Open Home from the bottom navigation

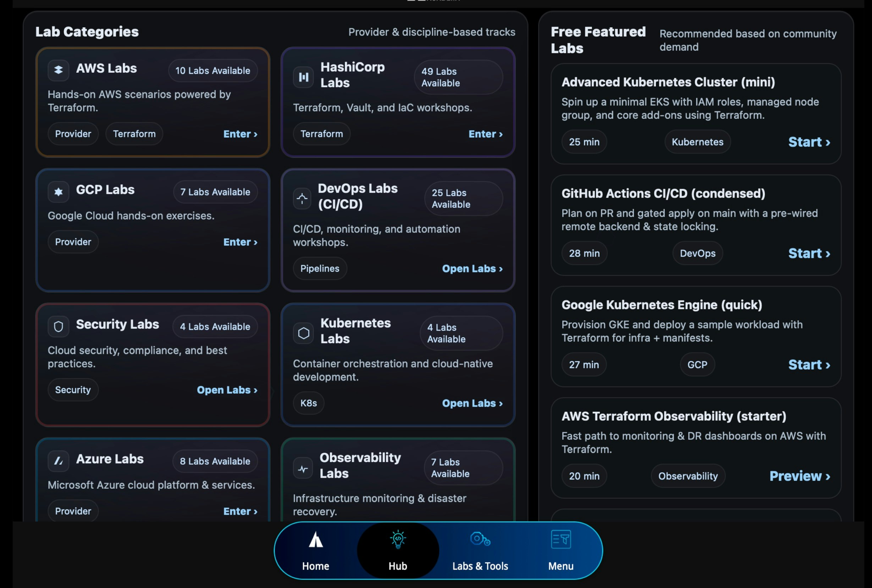pos(315,550)
